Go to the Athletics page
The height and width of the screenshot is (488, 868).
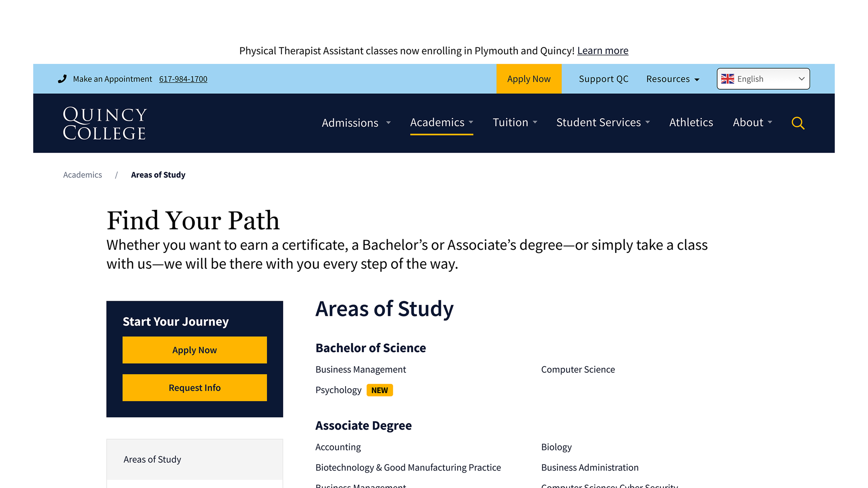[x=691, y=122]
